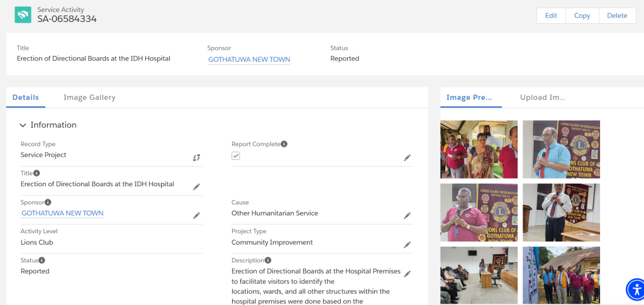Toggle the Report Complete checkbox
644x305 pixels.
[236, 156]
